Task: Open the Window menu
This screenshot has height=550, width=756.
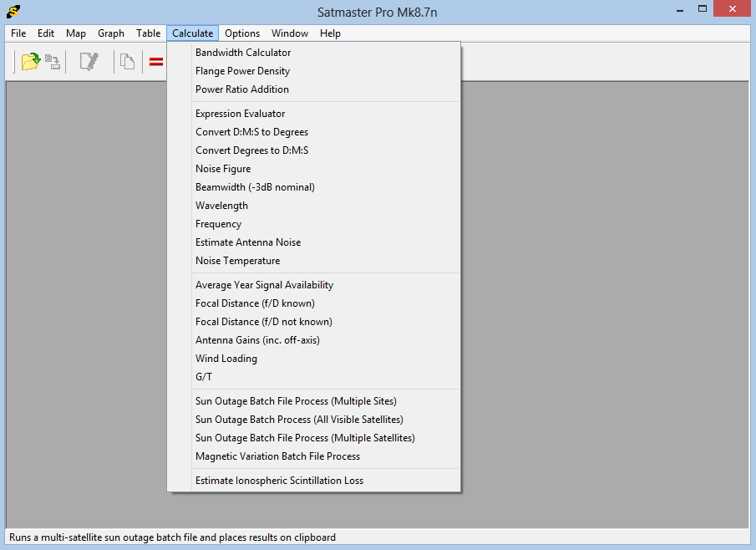Action: pyautogui.click(x=290, y=33)
